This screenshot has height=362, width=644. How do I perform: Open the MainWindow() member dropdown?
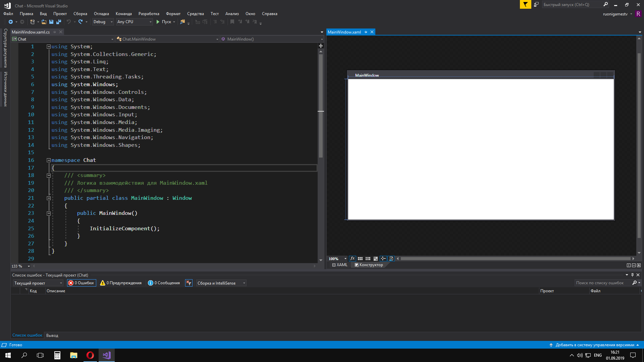click(272, 39)
